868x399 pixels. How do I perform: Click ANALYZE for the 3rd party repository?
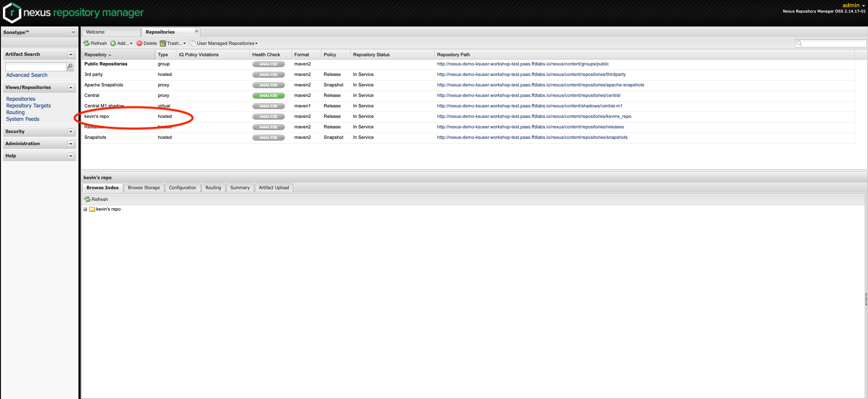pyautogui.click(x=268, y=75)
